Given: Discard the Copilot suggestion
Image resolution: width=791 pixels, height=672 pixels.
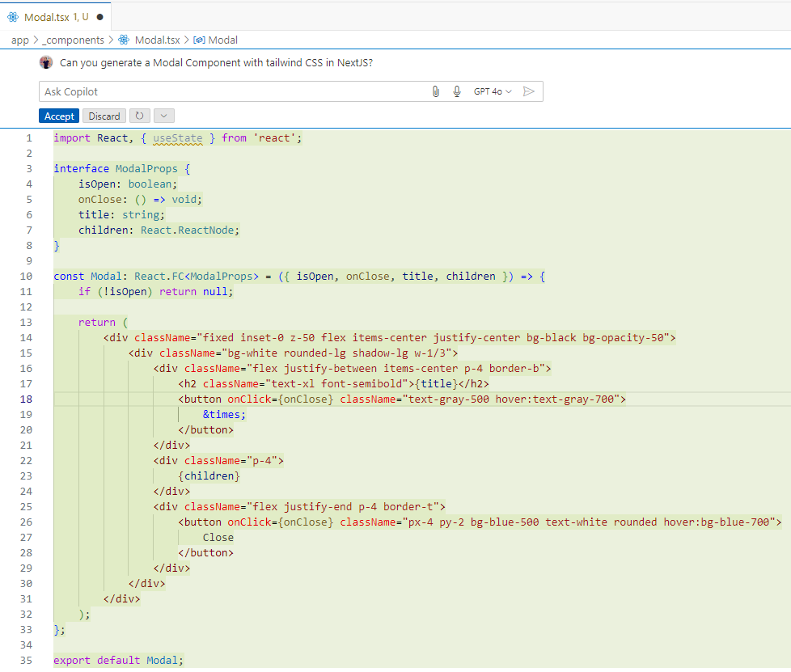Looking at the screenshot, I should (x=104, y=116).
